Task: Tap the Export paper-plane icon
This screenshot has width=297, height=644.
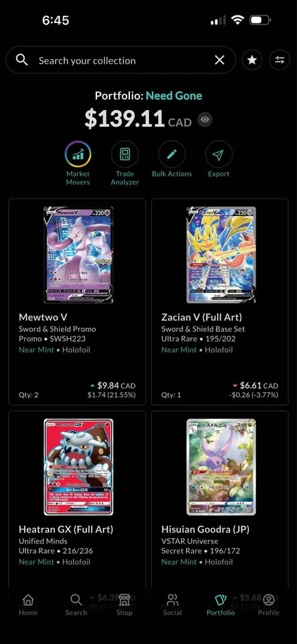Action: (x=219, y=154)
